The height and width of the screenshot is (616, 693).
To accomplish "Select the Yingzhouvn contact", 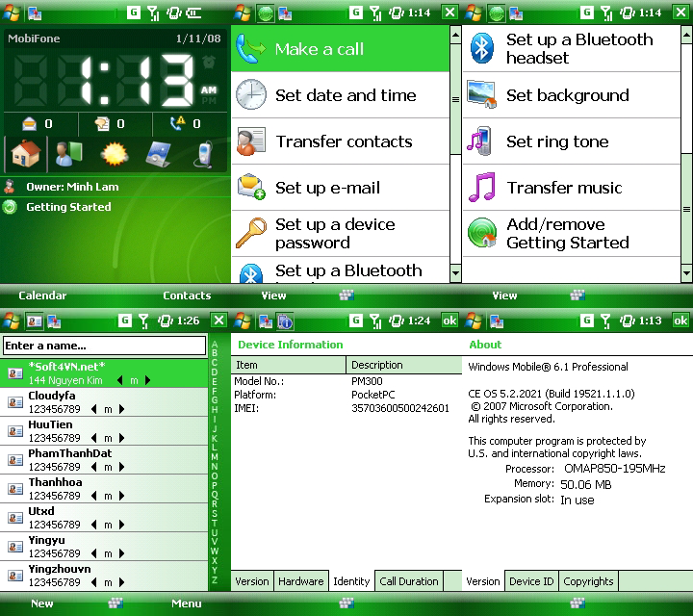I will click(x=104, y=576).
